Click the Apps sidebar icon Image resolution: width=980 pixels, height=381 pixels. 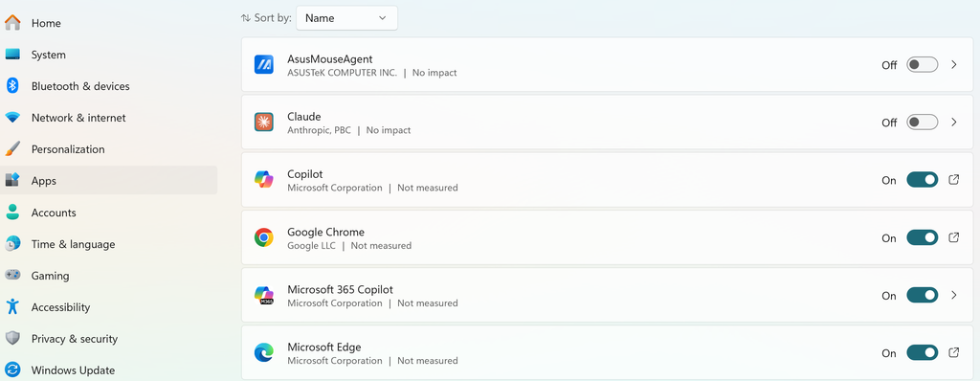12,180
